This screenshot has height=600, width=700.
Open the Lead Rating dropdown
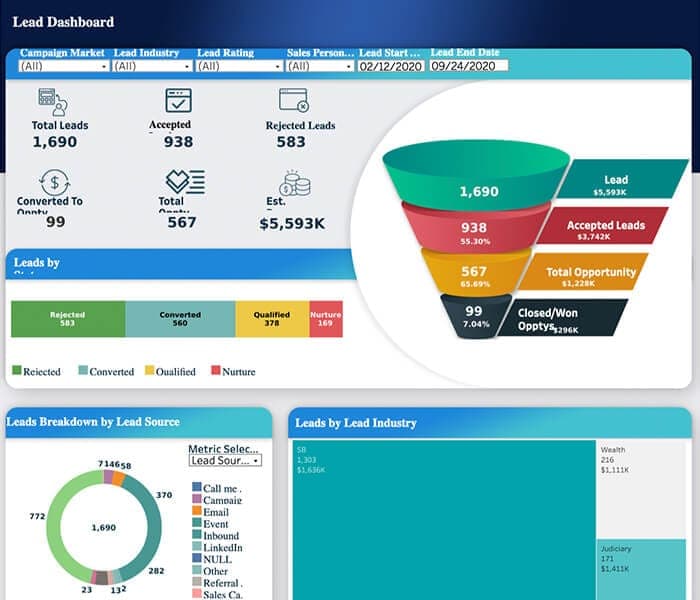click(239, 66)
